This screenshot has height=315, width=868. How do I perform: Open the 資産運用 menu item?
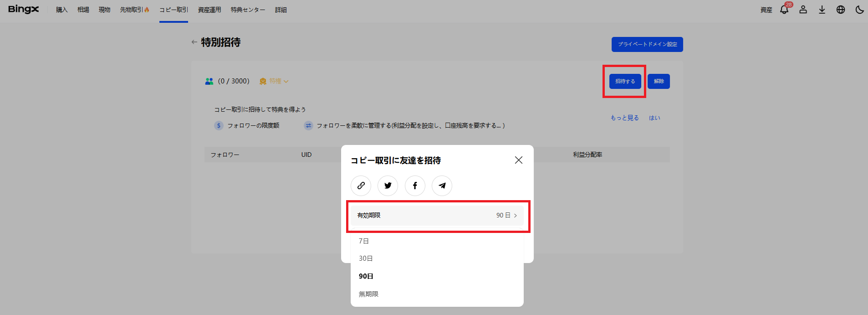click(x=209, y=10)
